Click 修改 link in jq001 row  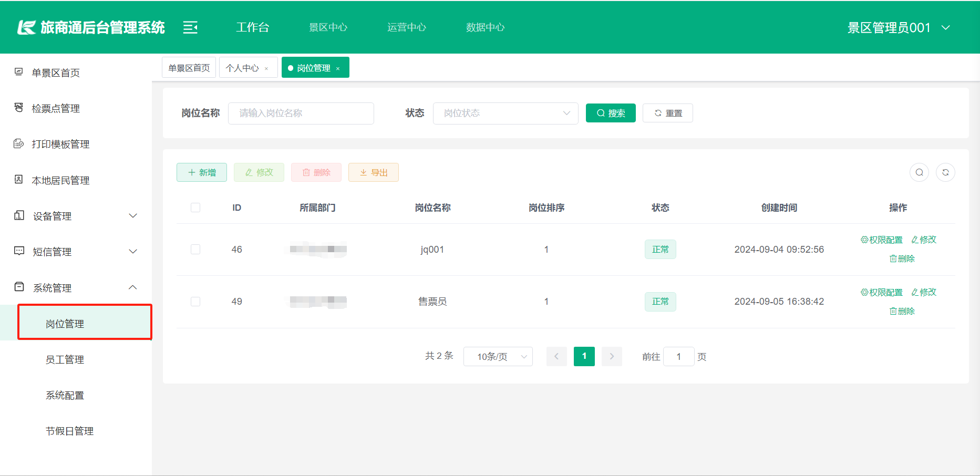(x=924, y=240)
